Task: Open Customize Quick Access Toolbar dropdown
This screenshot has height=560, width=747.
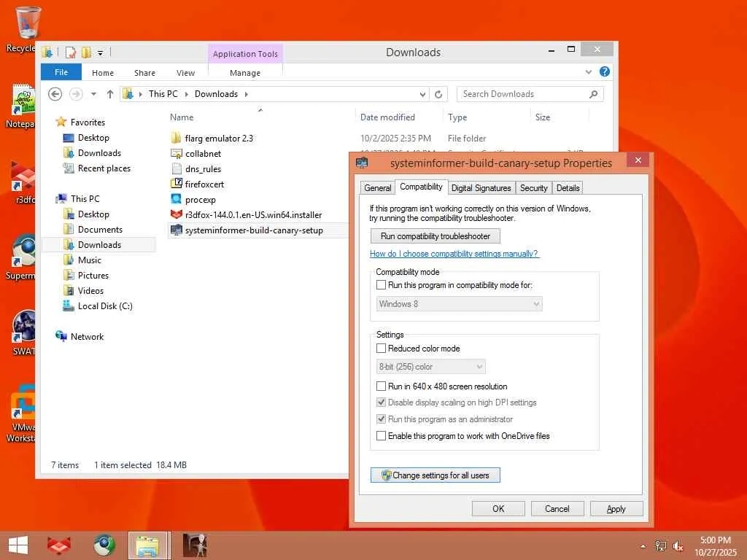Action: click(100, 52)
